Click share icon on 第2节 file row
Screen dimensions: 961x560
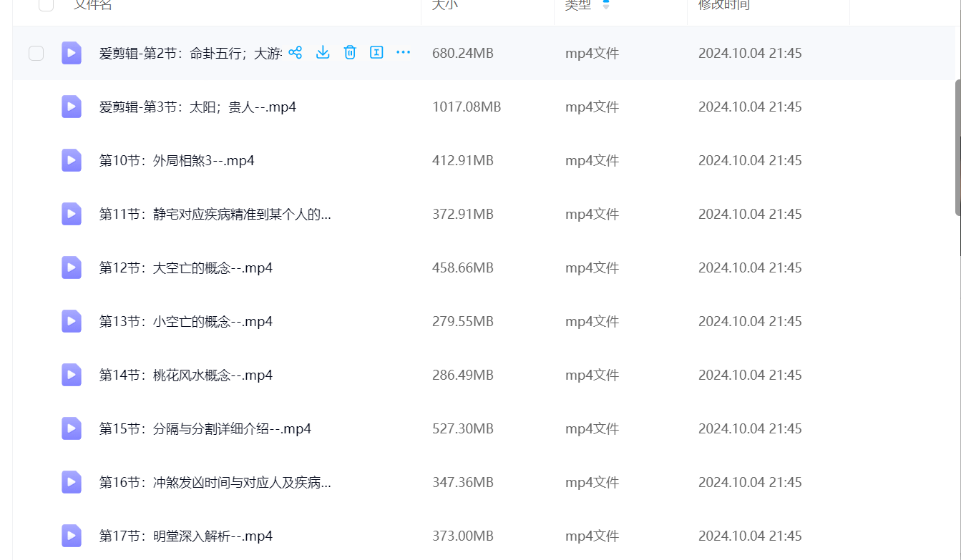tap(296, 52)
